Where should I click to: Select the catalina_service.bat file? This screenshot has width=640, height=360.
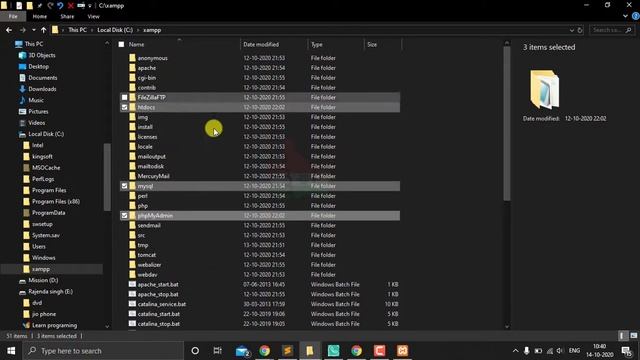tap(162, 304)
